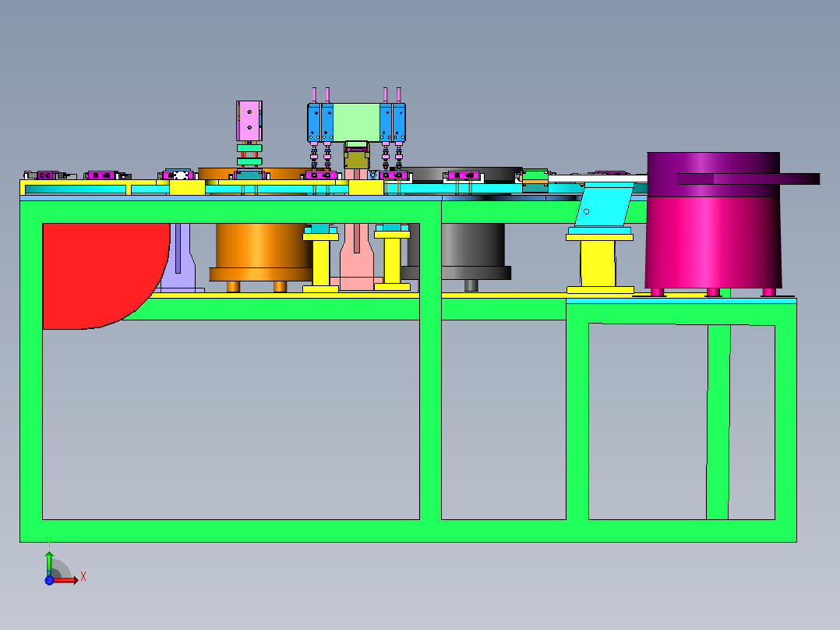Select the pink pneumatic cylinder block on top
840x630 pixels.
coord(249,121)
